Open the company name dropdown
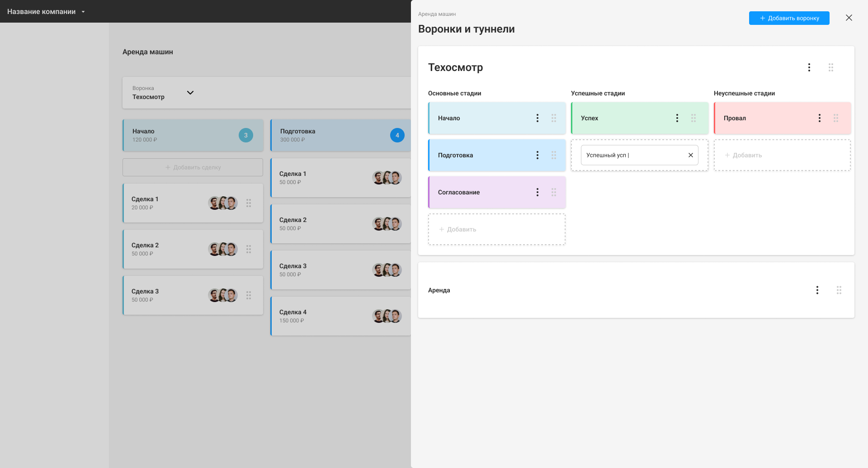The height and width of the screenshot is (468, 868). click(83, 12)
